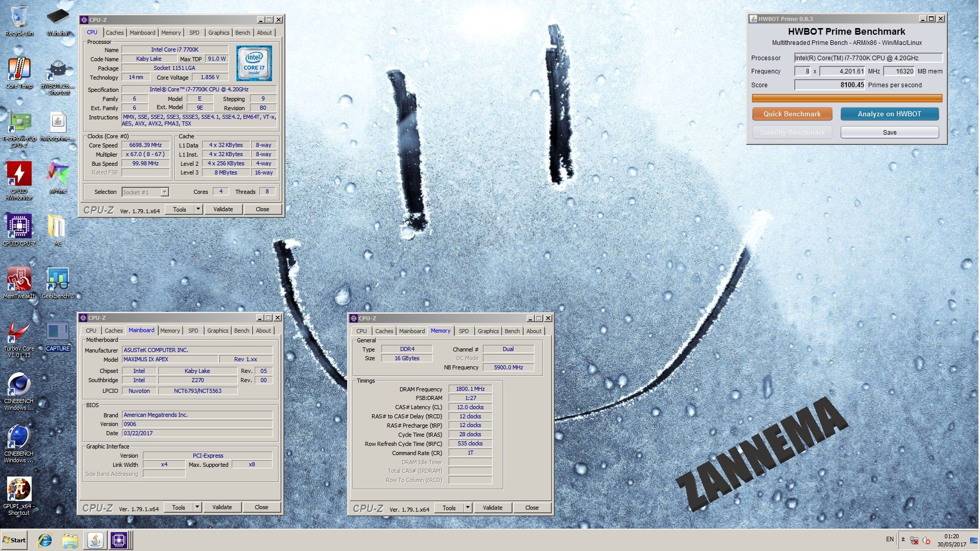
Task: Launch CPUID HWMonitor icon
Action: pyautogui.click(x=19, y=181)
